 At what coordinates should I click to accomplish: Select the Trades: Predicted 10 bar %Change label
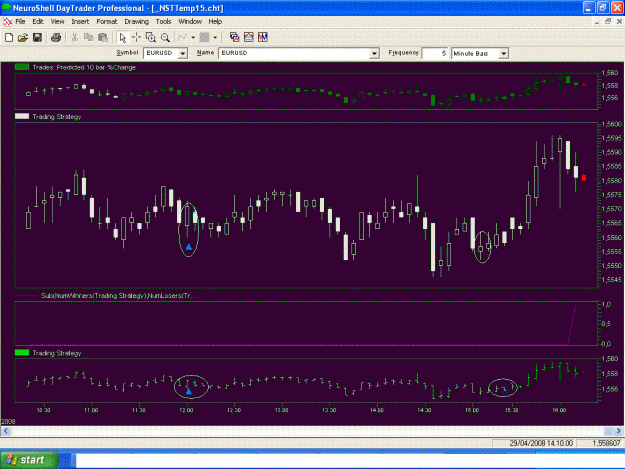84,67
